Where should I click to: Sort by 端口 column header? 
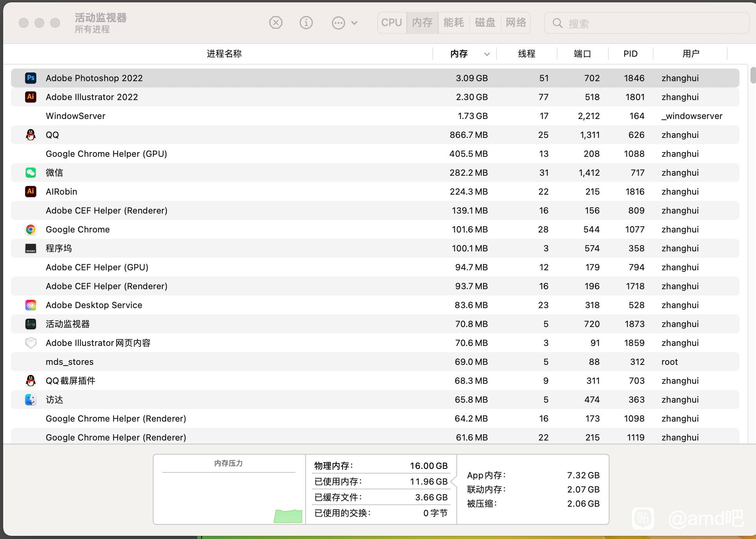[x=582, y=54]
